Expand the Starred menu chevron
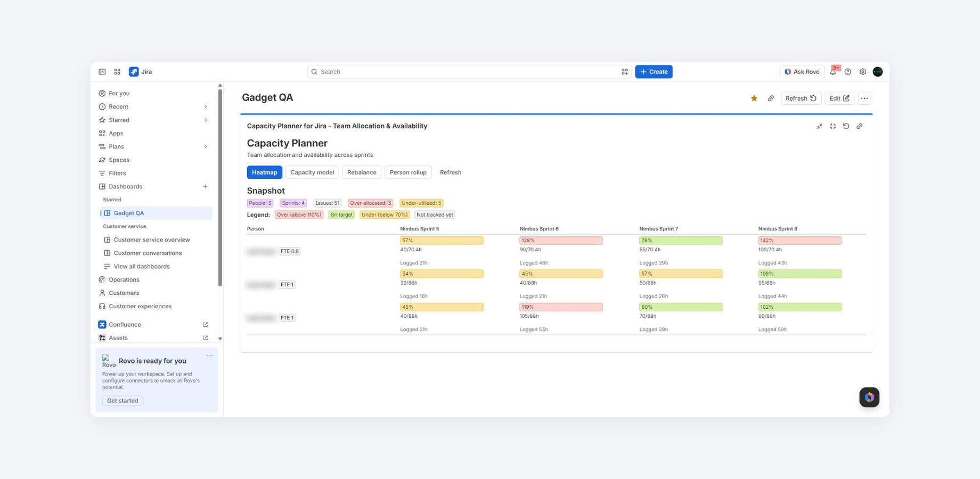 click(206, 120)
